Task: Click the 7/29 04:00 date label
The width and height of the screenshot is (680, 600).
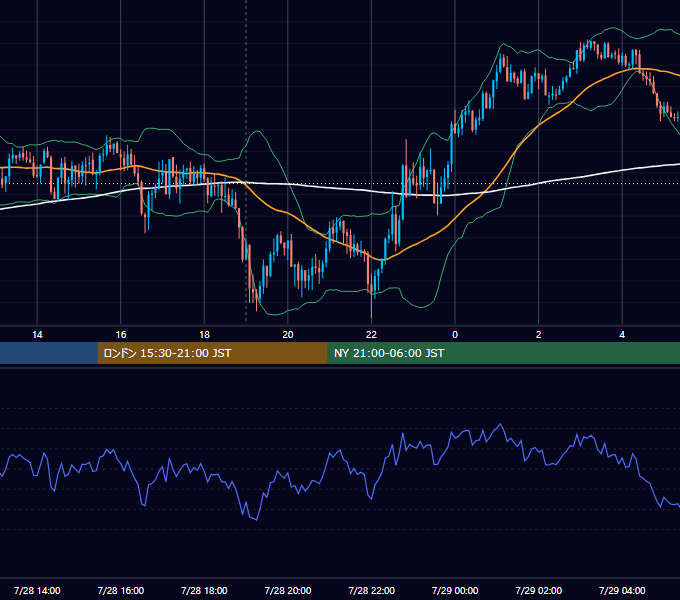Action: click(622, 590)
